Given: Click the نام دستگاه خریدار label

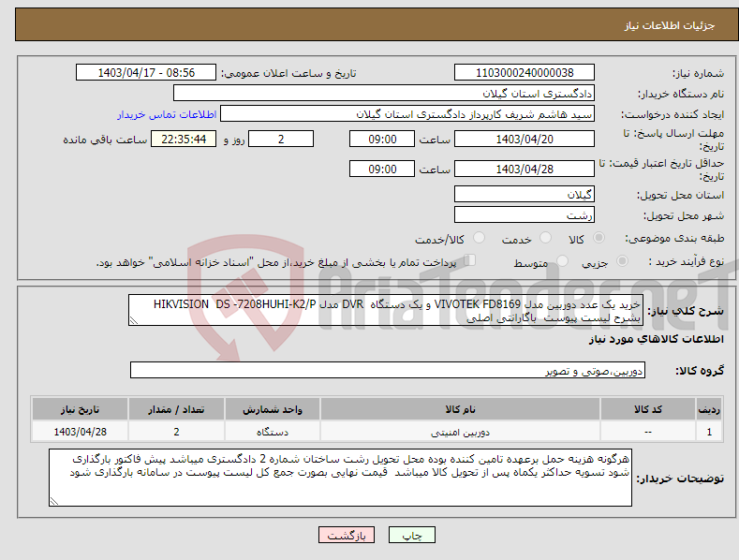Looking at the screenshot, I should pyautogui.click(x=681, y=95).
